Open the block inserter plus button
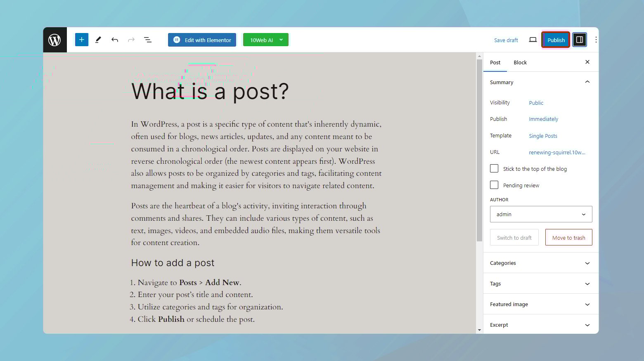644x361 pixels. [x=82, y=40]
